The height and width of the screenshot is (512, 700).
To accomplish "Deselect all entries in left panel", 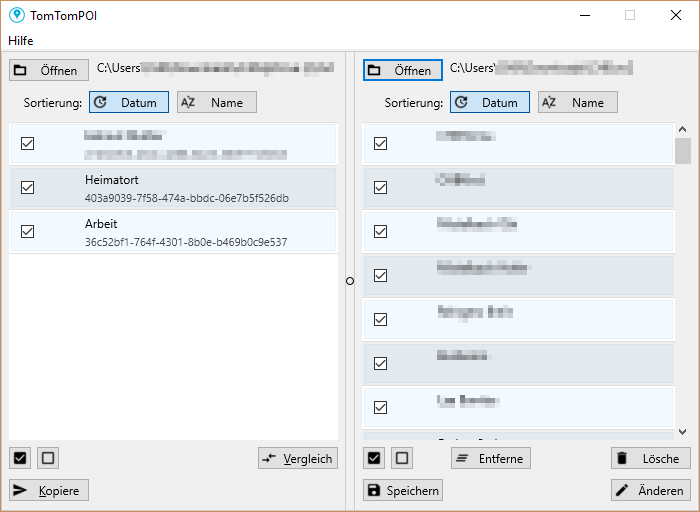I will coord(48,458).
